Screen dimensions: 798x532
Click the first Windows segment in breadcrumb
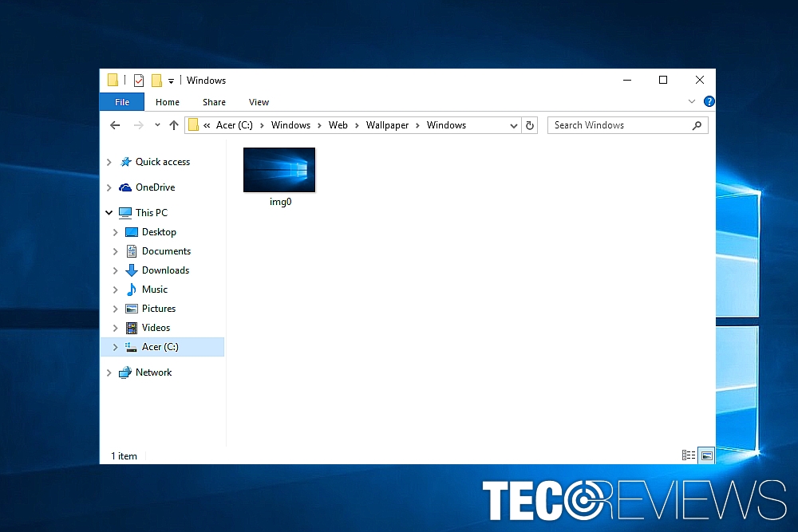290,125
